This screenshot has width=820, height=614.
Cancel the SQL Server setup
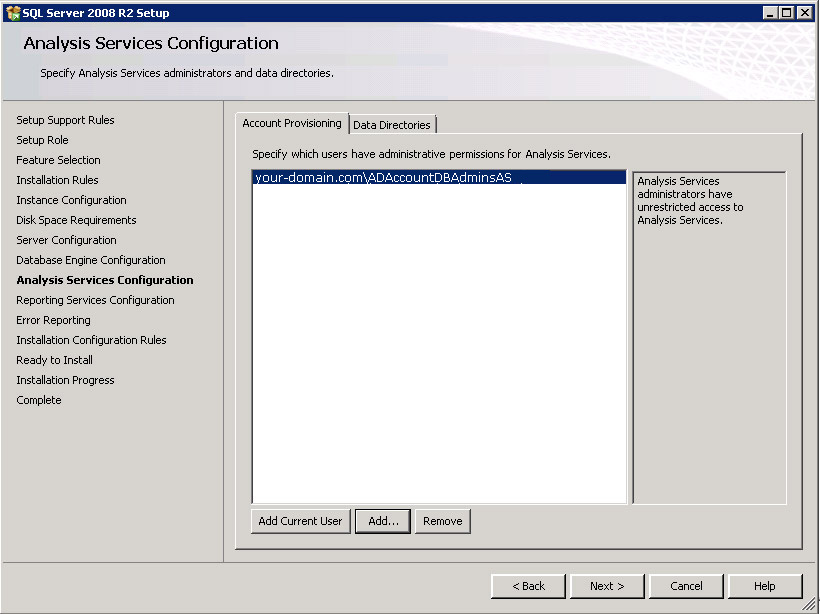tap(686, 586)
